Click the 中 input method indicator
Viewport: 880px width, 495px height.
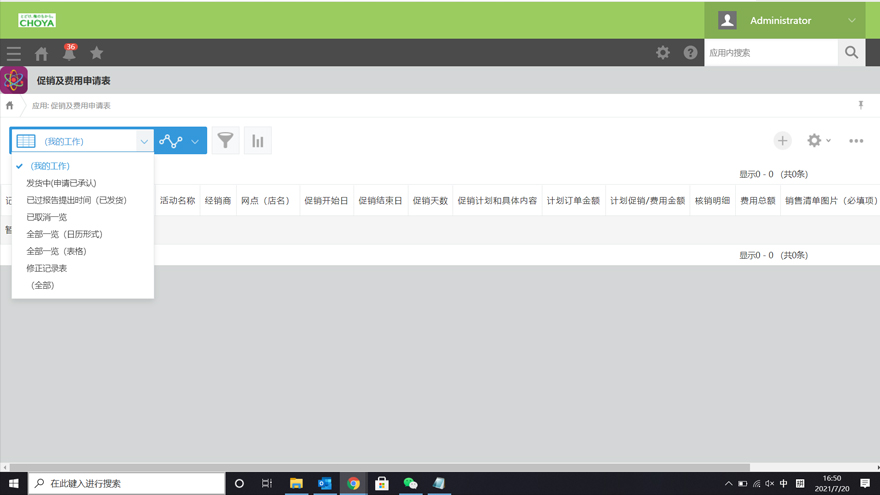[x=783, y=483]
